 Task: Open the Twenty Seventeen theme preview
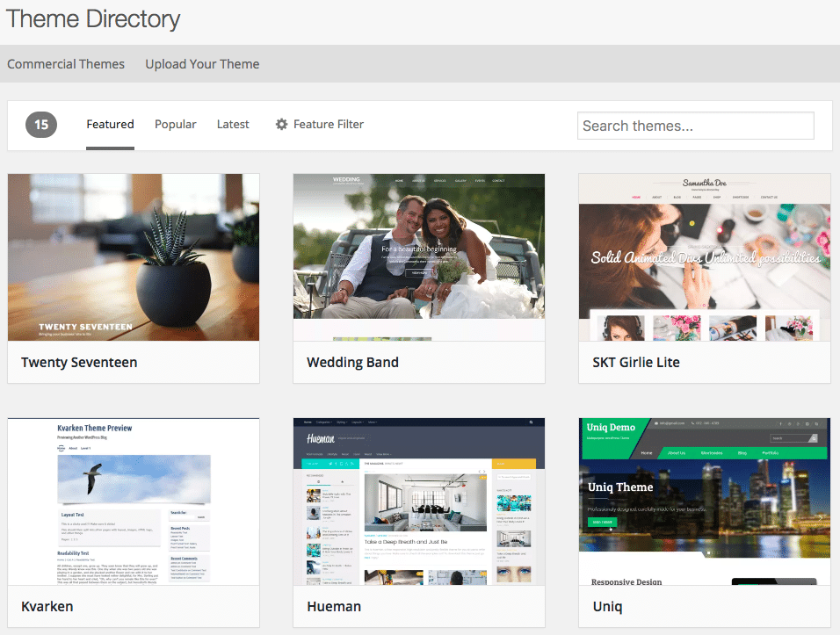pyautogui.click(x=133, y=256)
